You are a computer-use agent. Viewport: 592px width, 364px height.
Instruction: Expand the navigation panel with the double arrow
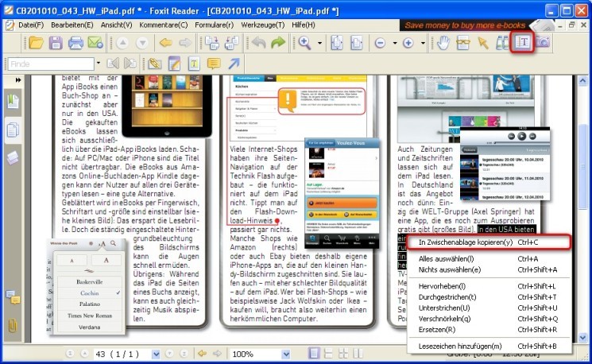17,80
